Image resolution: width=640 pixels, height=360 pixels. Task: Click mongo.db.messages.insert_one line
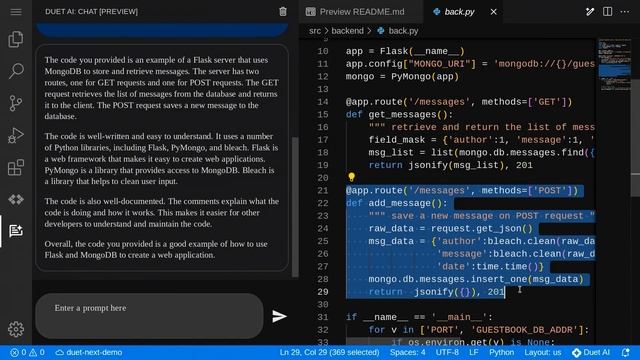(x=476, y=279)
